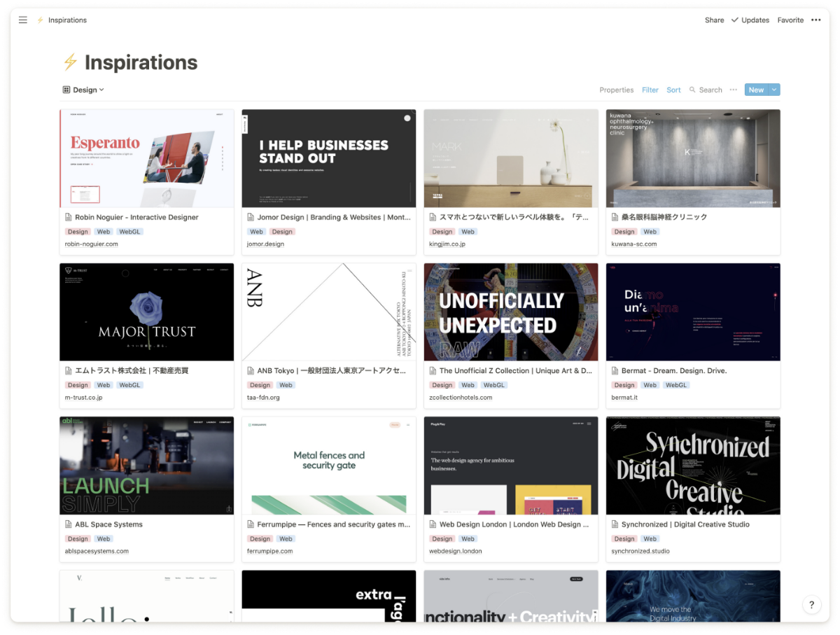Click the Web tag on kingjim.co.jp card

click(x=468, y=232)
